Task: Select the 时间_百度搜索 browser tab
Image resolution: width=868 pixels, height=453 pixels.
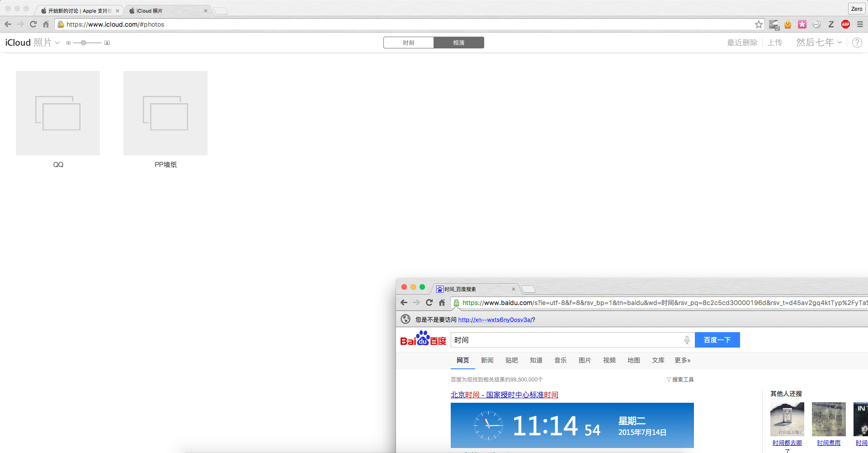Action: click(476, 289)
